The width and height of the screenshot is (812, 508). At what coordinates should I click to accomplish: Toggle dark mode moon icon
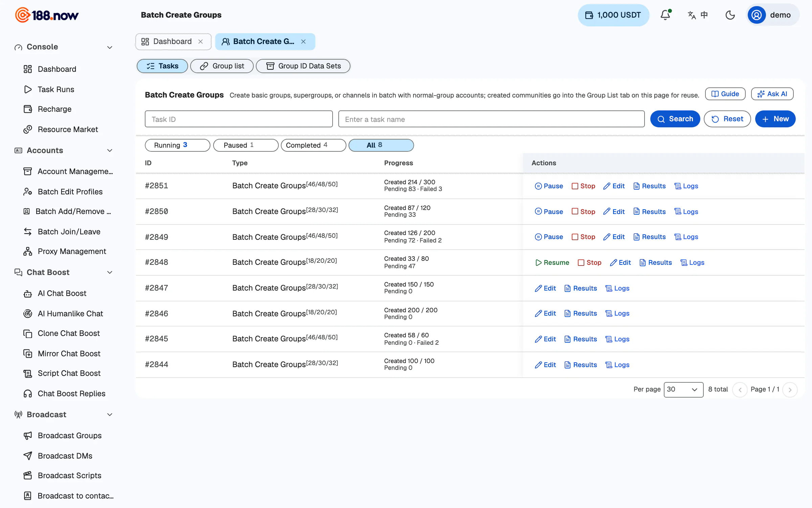click(730, 15)
